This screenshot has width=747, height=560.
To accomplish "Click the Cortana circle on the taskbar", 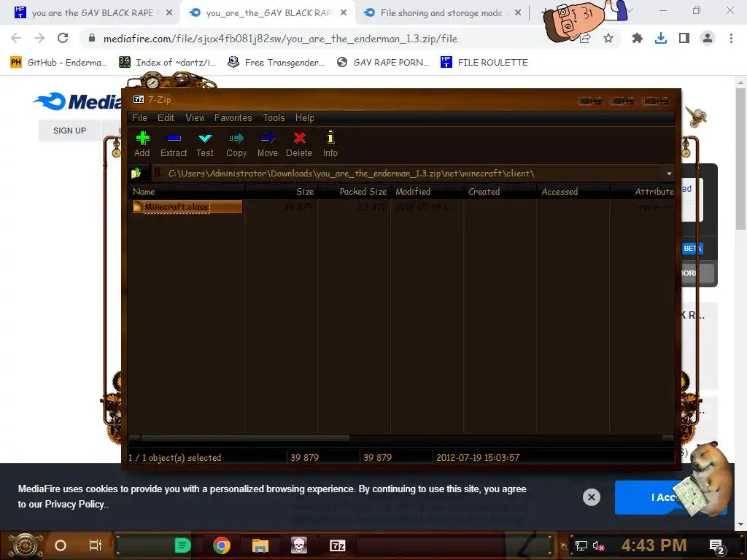I will click(x=61, y=545).
